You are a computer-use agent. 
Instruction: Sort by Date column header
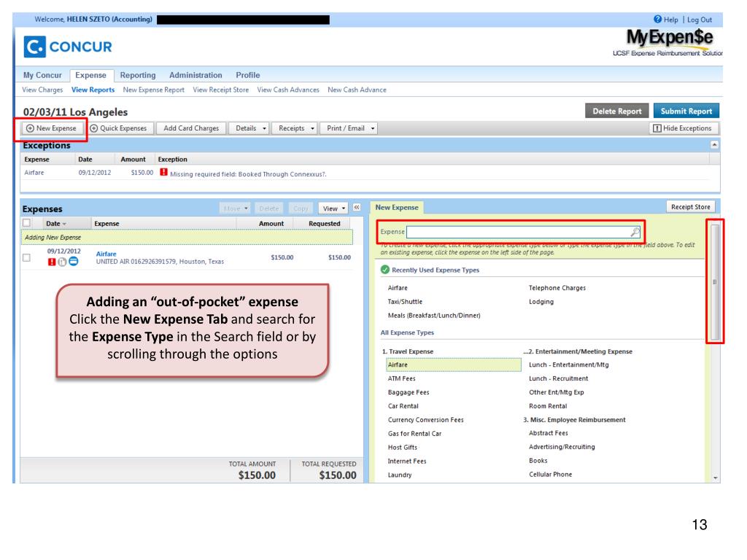pos(56,223)
